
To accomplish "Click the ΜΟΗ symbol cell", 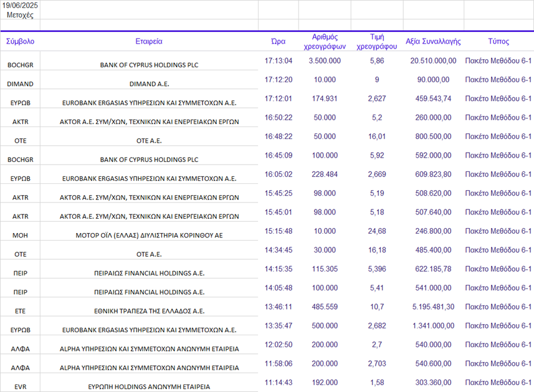I will [20, 236].
